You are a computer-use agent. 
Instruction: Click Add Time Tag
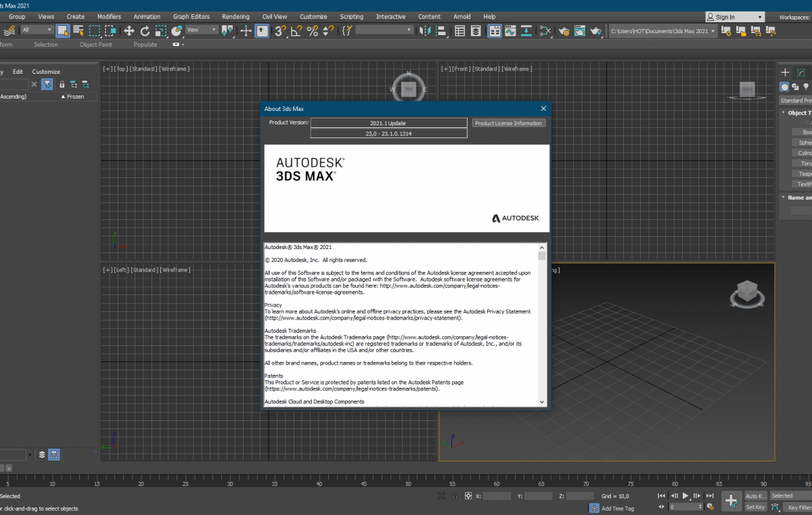(x=617, y=508)
